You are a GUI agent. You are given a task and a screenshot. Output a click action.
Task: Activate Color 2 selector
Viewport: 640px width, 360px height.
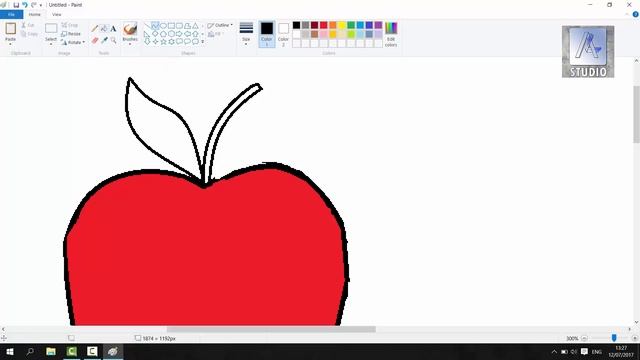284,34
